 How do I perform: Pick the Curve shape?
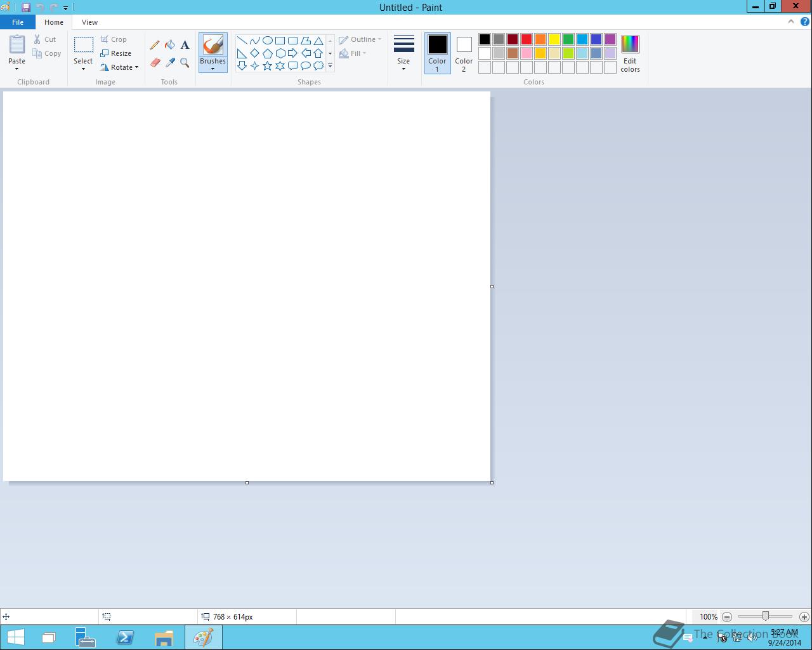[254, 40]
